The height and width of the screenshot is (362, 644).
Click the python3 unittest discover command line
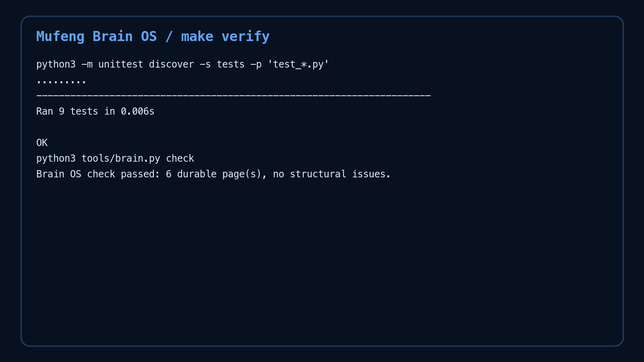[x=183, y=64]
